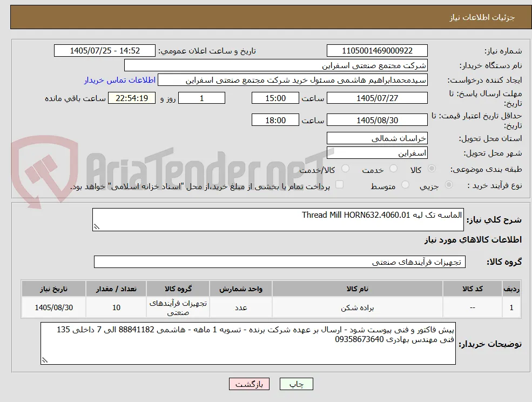
Task: Click the remaining time countdown 22:54:19
Action: coord(132,98)
